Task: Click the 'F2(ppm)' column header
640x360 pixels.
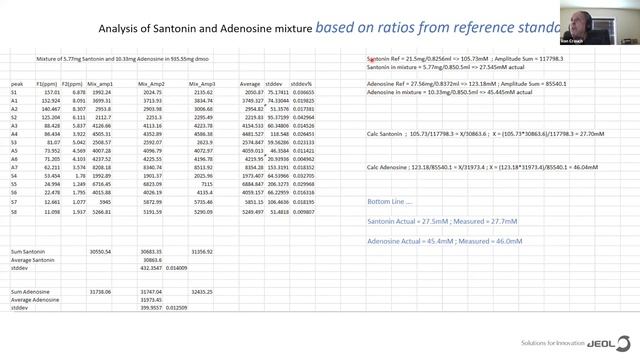Action: pyautogui.click(x=72, y=84)
